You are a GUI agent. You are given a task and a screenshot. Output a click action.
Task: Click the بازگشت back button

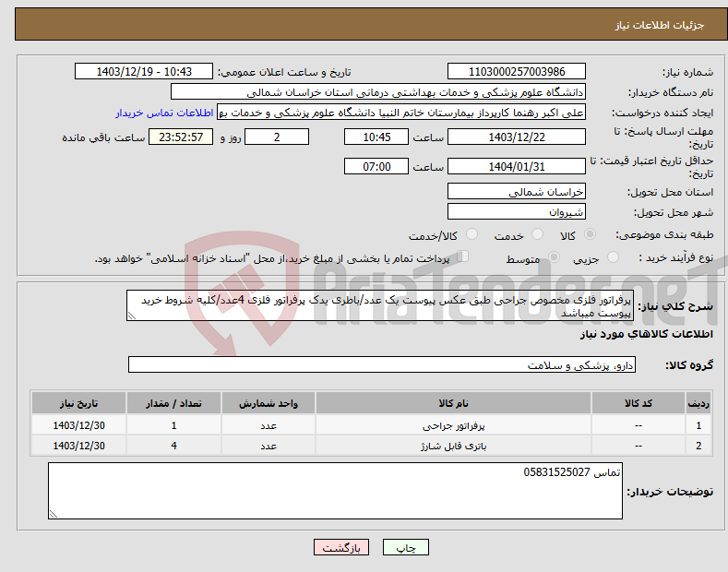tap(341, 548)
